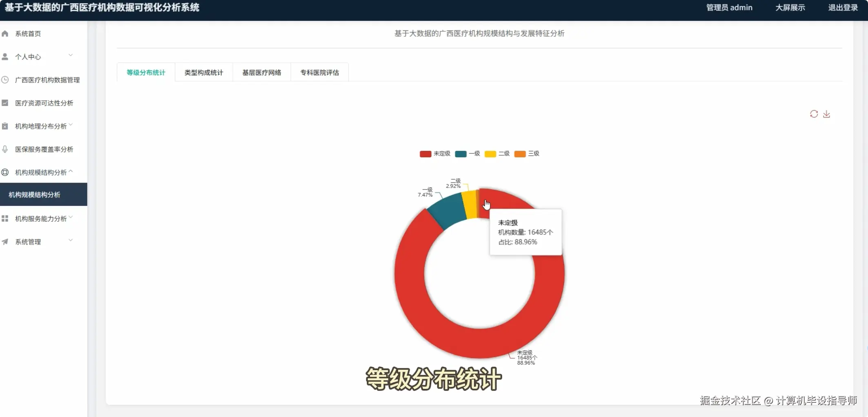Open 医保服务覆盖率分析 menu item
The image size is (868, 417).
44,149
